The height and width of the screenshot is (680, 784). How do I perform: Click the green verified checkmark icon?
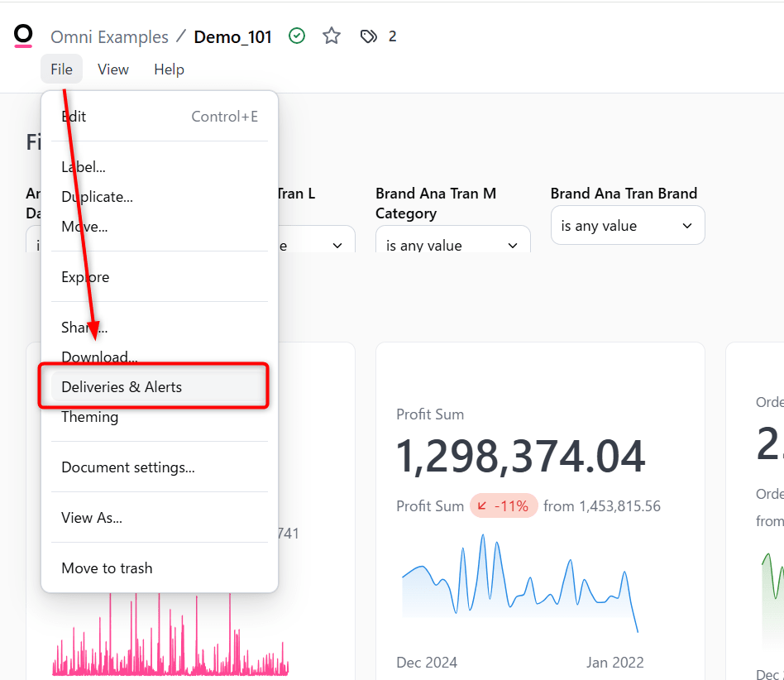(297, 36)
